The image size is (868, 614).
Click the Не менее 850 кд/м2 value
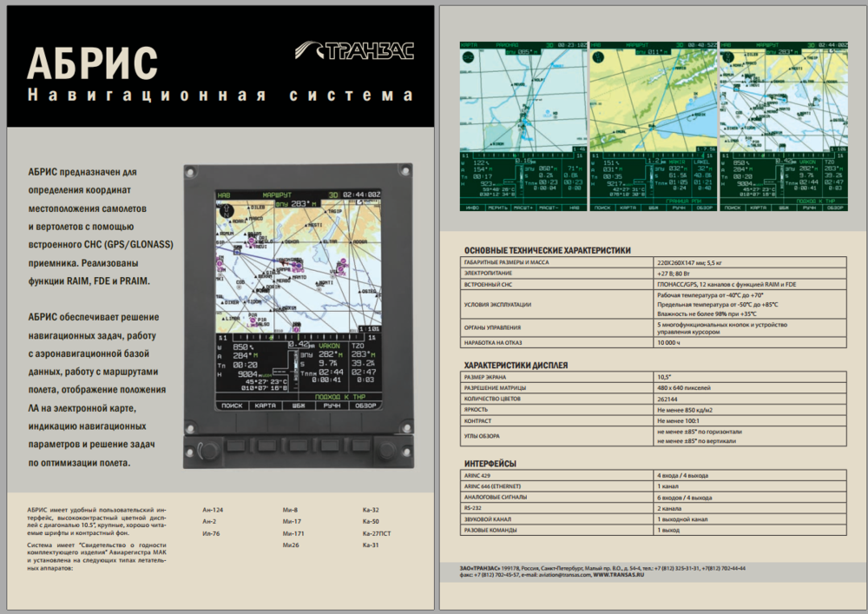(685, 410)
